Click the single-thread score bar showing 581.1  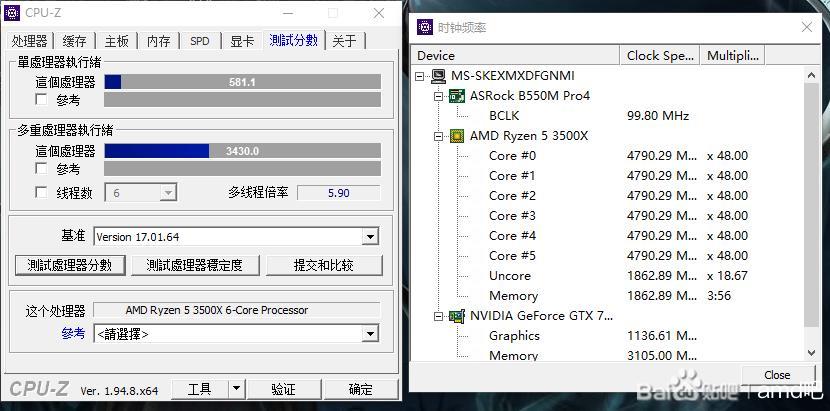click(242, 82)
